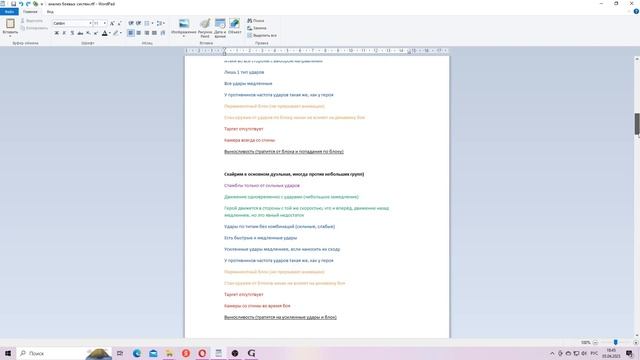Switch to the Вид (View) ribbon tab
The image size is (640, 360).
coord(50,12)
